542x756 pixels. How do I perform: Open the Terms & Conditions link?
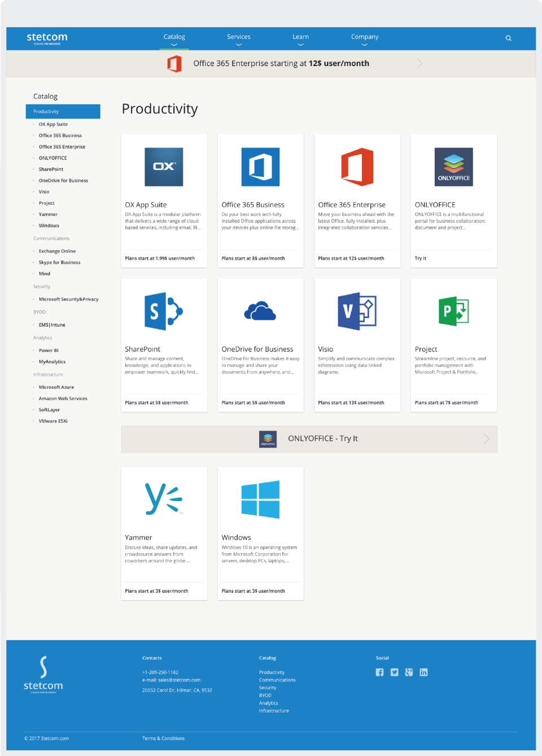[x=163, y=738]
